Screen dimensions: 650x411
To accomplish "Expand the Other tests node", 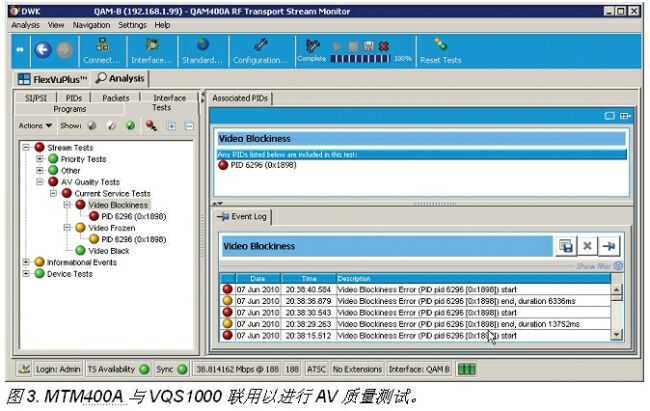I will 40,170.
